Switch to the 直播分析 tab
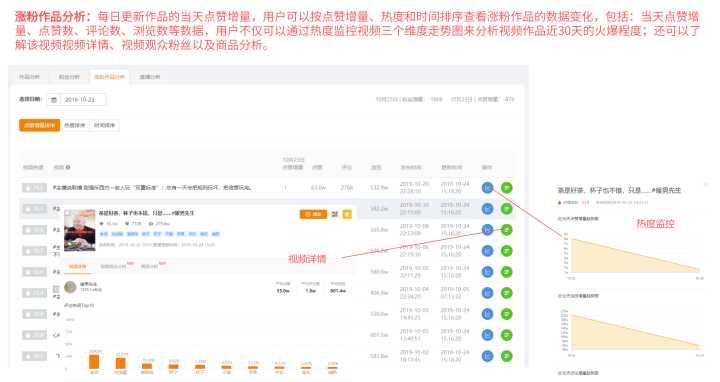Image resolution: width=720 pixels, height=382 pixels. coord(150,77)
